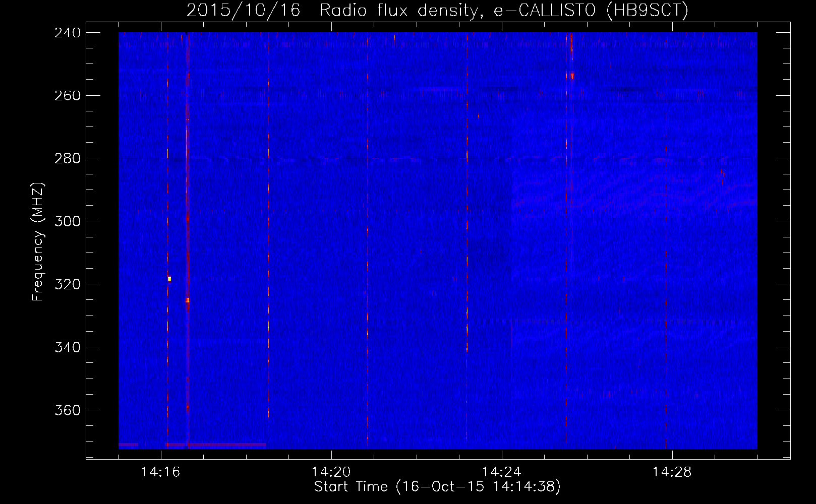Screen dimensions: 816x504
Task: Click the 'Frequency (MHZ)' axis label
Action: click(x=38, y=242)
